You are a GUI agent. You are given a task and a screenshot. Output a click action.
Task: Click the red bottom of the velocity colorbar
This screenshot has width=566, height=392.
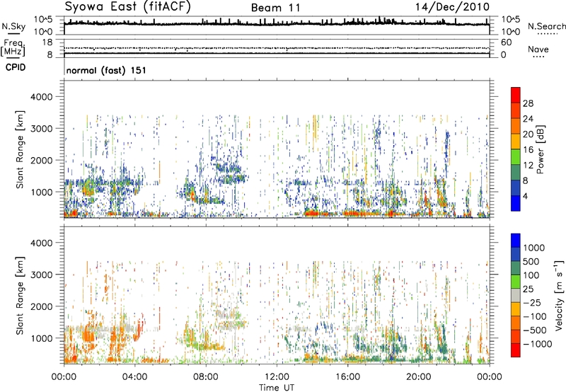pyautogui.click(x=516, y=350)
